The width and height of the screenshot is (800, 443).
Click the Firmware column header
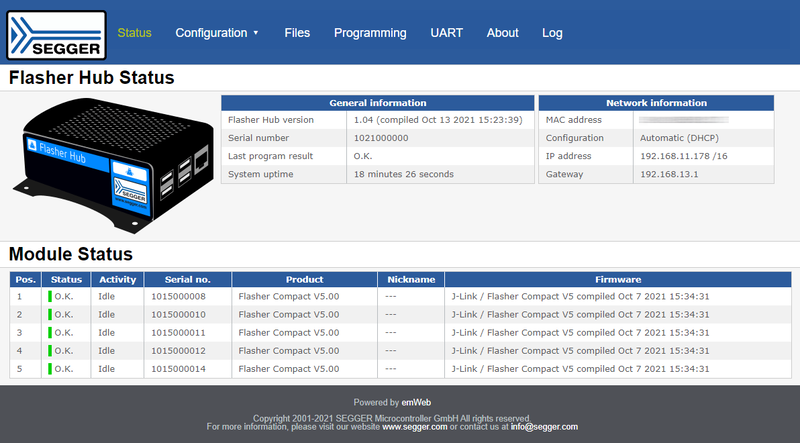(x=617, y=279)
